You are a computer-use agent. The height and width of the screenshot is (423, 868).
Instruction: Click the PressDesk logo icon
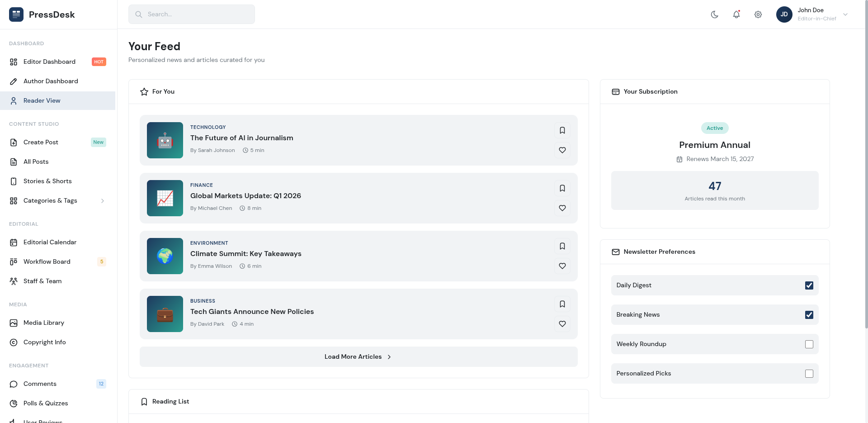16,14
